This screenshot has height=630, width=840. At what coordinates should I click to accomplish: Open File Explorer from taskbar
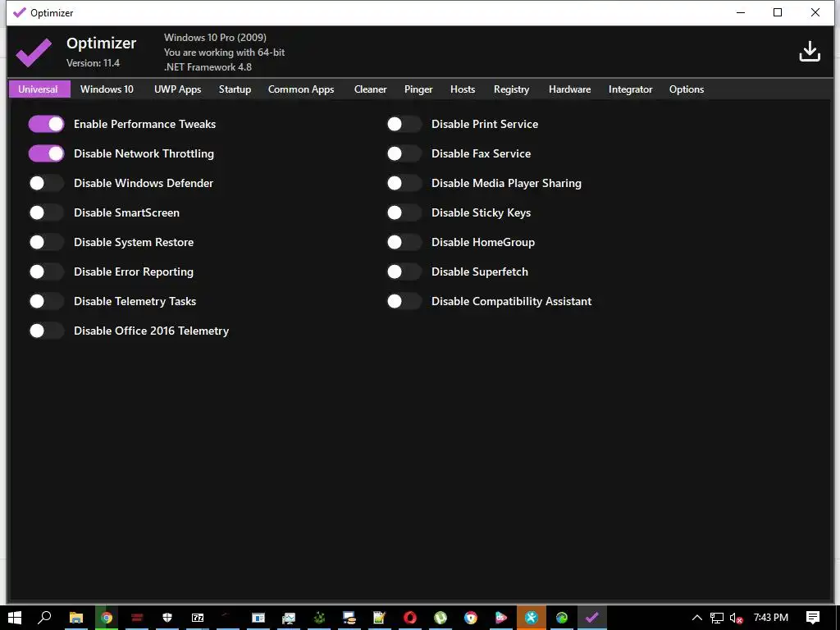76,618
